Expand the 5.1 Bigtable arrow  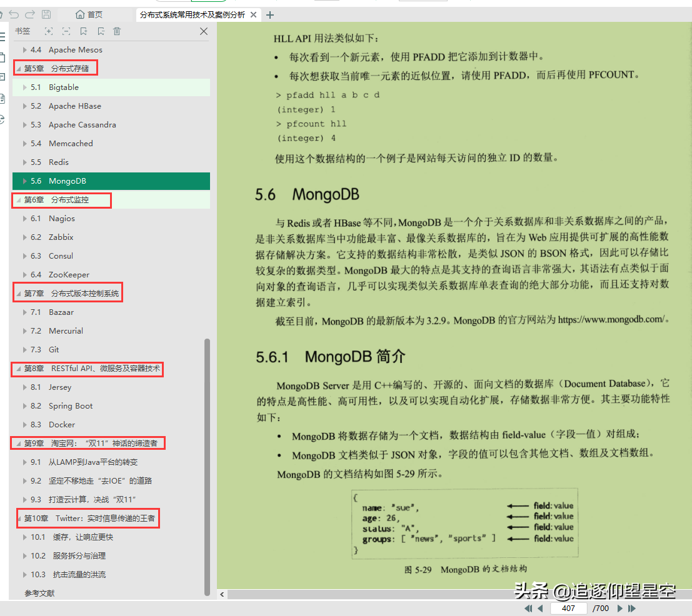(25, 87)
